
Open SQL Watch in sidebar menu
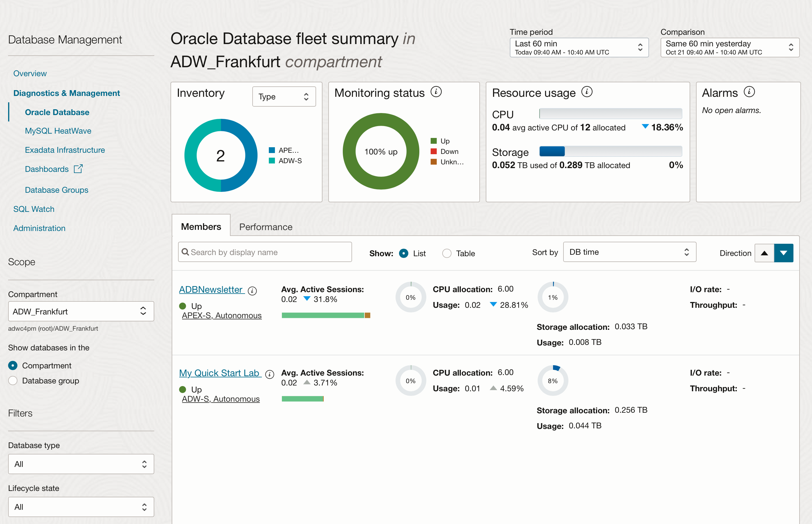pyautogui.click(x=34, y=209)
